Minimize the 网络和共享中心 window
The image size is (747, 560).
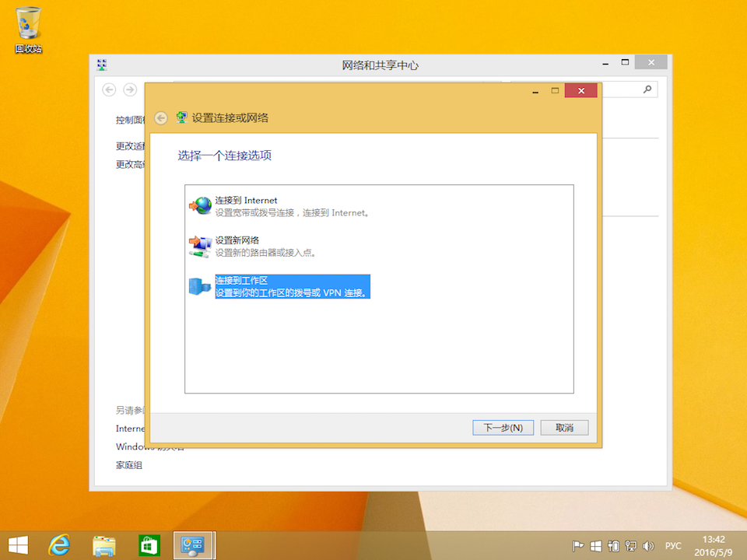tap(605, 62)
